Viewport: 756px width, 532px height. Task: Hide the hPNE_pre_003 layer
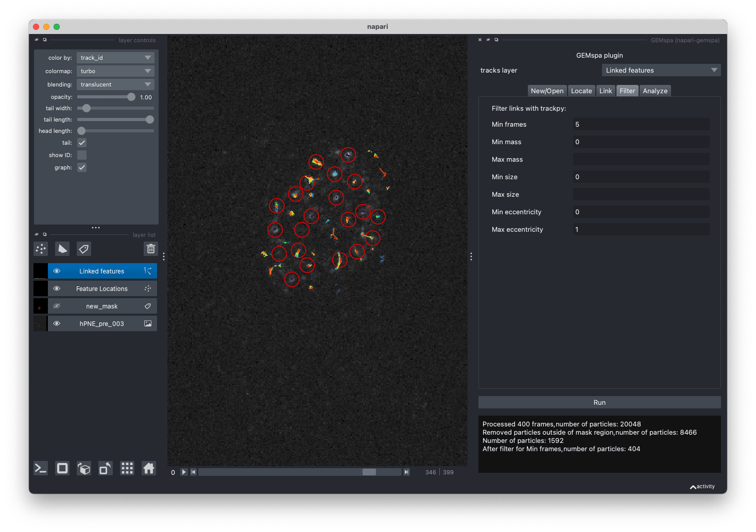(57, 323)
